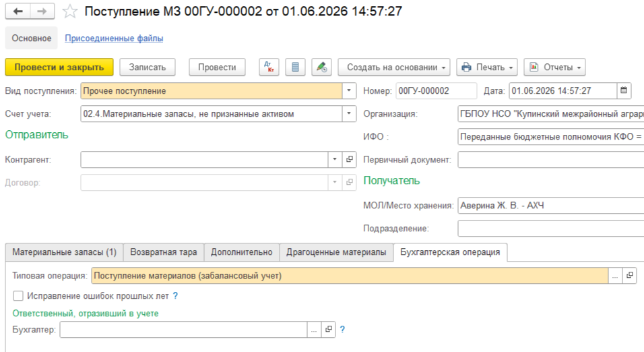Go back with the left arrow button
The width and height of the screenshot is (644, 352).
pos(18,11)
